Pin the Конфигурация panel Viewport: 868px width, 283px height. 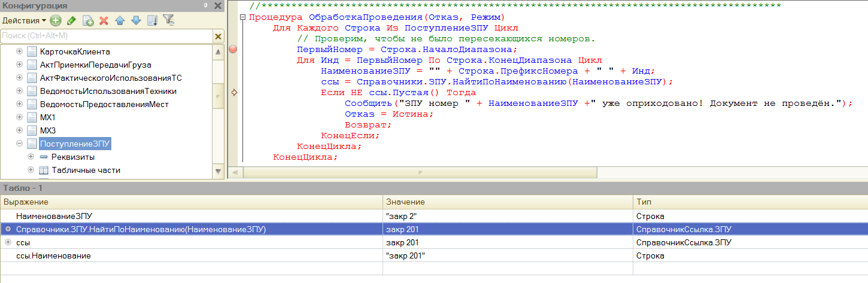206,5
